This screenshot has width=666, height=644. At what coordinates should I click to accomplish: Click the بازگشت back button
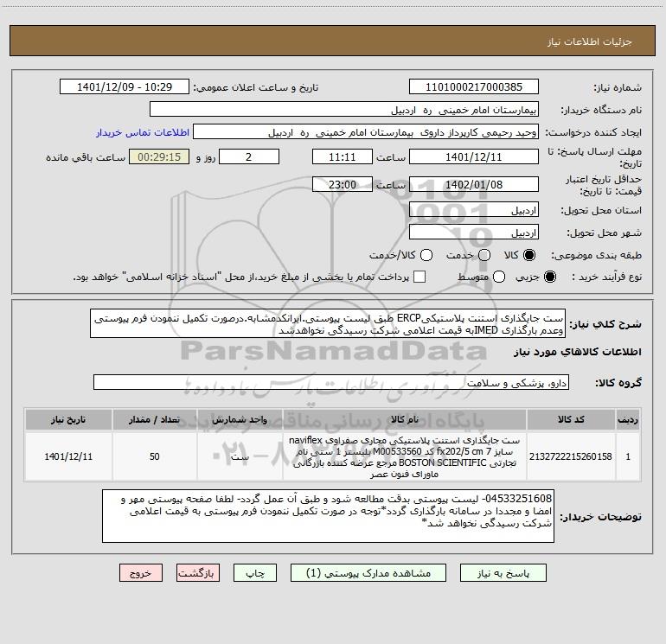click(198, 573)
